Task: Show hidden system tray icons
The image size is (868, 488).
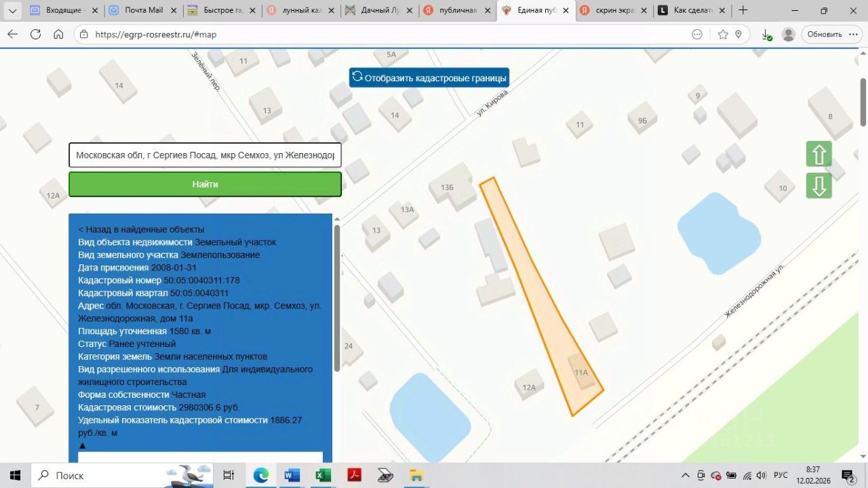Action: point(685,475)
